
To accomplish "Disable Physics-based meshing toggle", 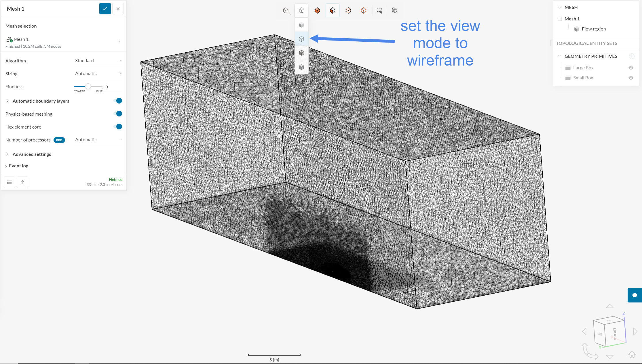I will [x=118, y=114].
